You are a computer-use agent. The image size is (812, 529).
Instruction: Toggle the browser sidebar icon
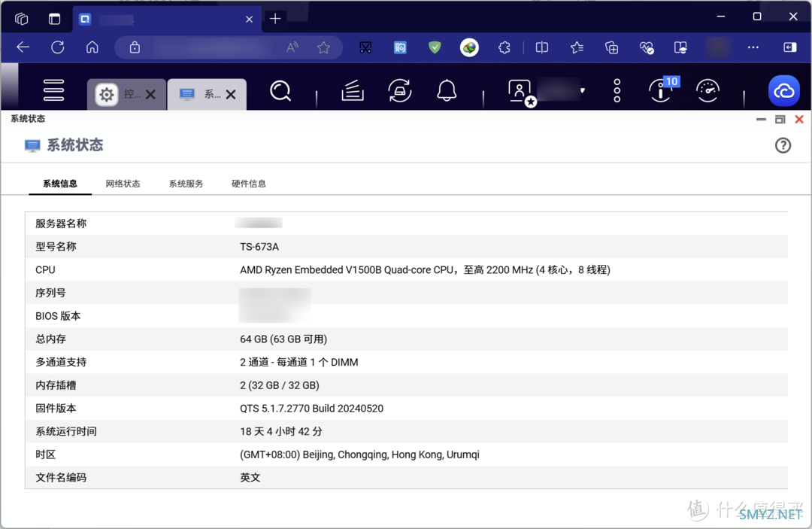point(789,47)
